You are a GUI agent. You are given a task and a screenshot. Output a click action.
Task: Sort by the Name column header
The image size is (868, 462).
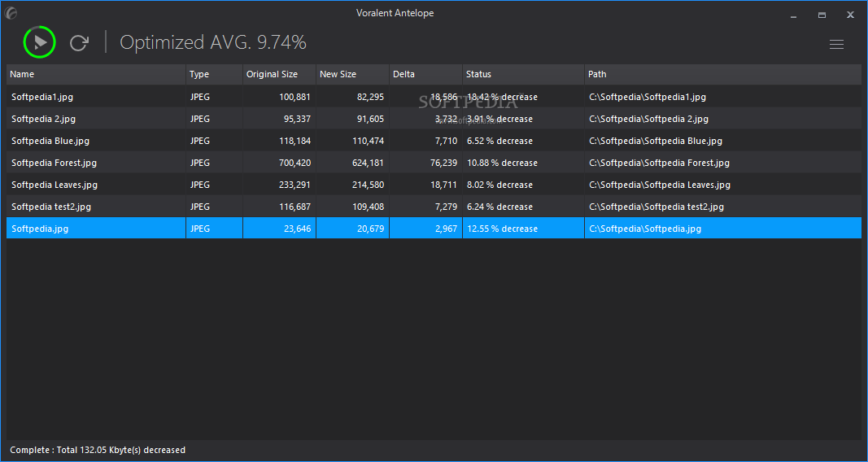(96, 74)
